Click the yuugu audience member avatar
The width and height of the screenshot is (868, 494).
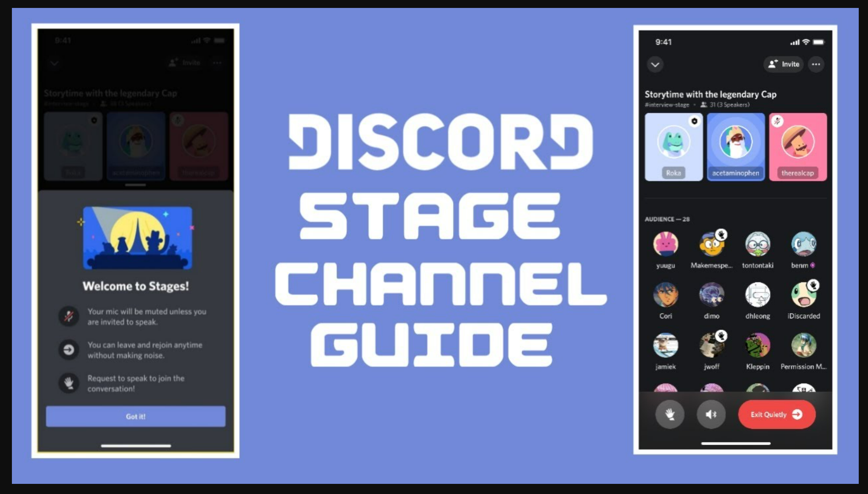666,244
